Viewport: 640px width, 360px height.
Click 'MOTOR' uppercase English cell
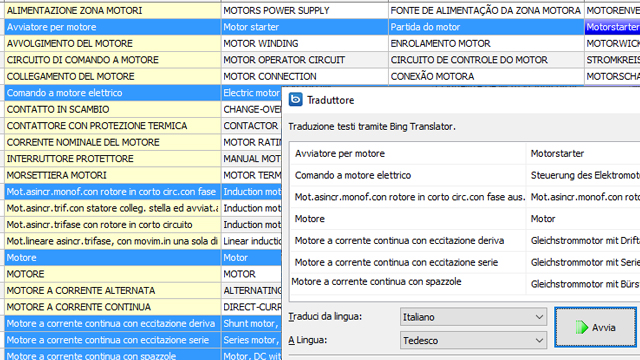tap(251, 274)
